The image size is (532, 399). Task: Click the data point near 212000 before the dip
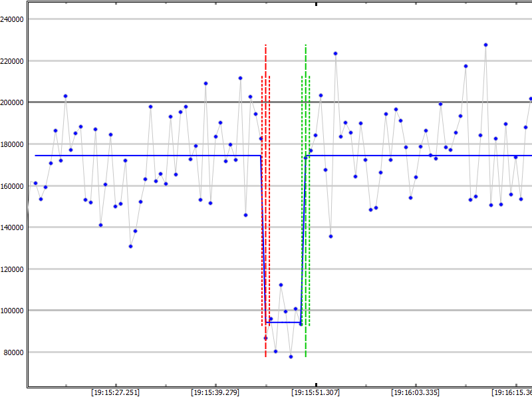(240, 78)
